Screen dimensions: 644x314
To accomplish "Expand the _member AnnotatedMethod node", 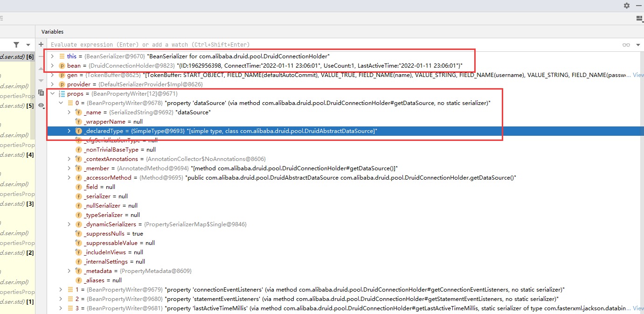I will [x=69, y=168].
